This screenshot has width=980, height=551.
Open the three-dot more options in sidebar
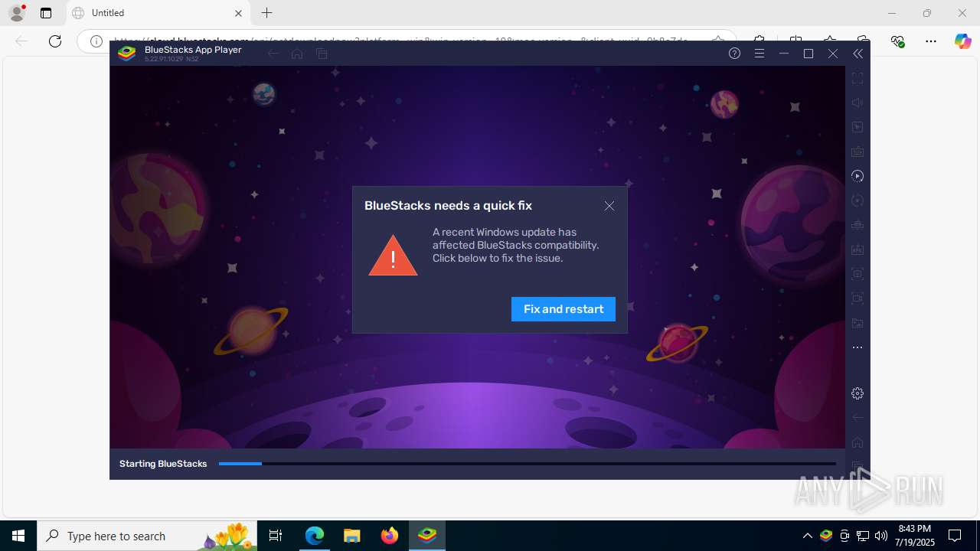pos(857,347)
